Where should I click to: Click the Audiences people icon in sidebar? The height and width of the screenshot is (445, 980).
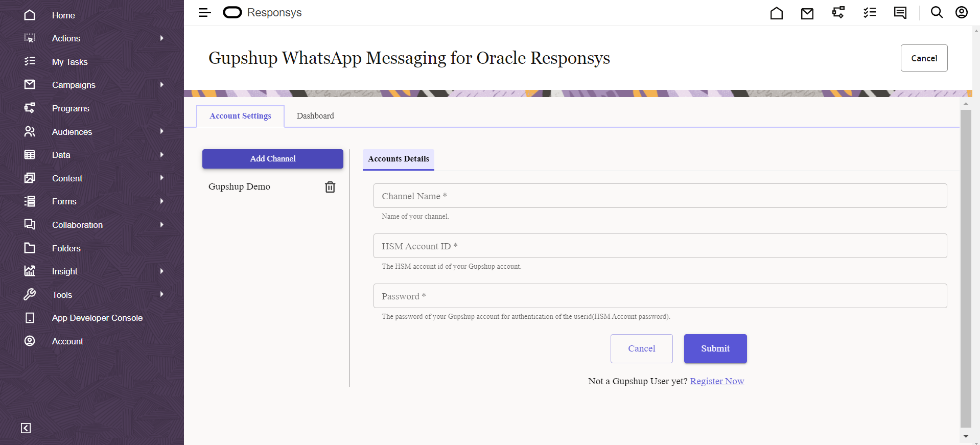[x=30, y=131]
